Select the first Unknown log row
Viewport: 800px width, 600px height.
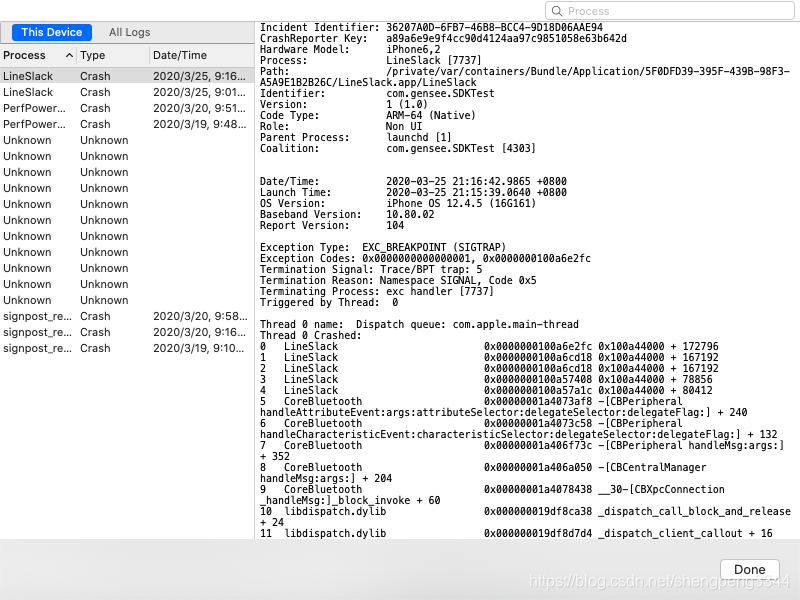[x=127, y=140]
